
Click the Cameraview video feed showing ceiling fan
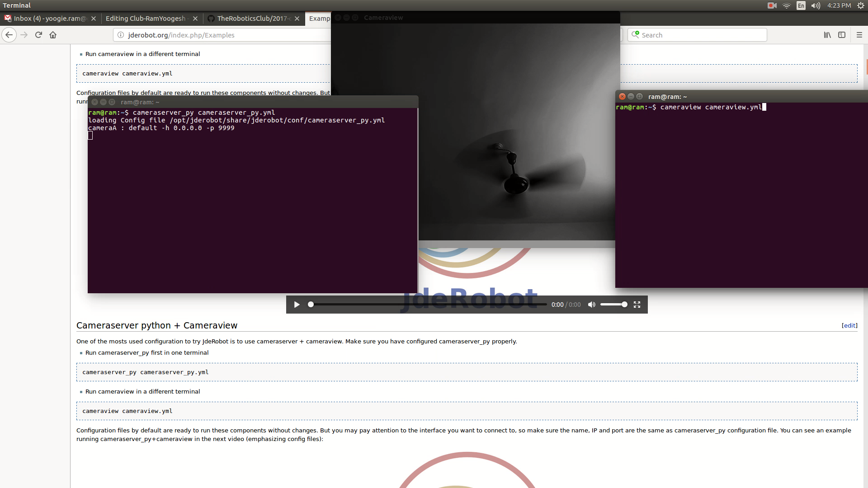click(x=476, y=132)
